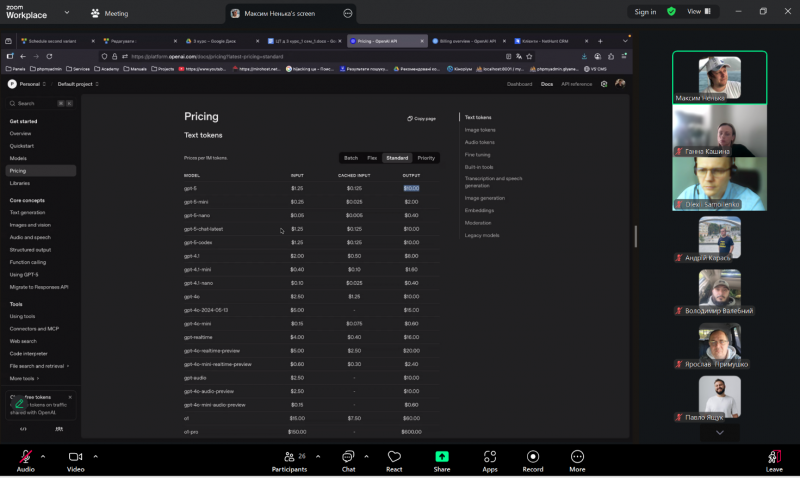Image resolution: width=800 pixels, height=478 pixels.
Task: Unmute the microphone with Audio button
Action: coord(25,458)
